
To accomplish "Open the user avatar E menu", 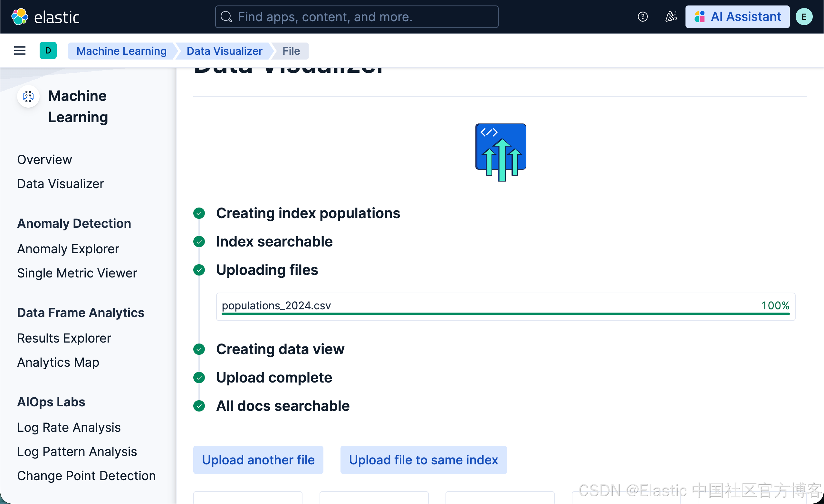I will click(x=804, y=17).
